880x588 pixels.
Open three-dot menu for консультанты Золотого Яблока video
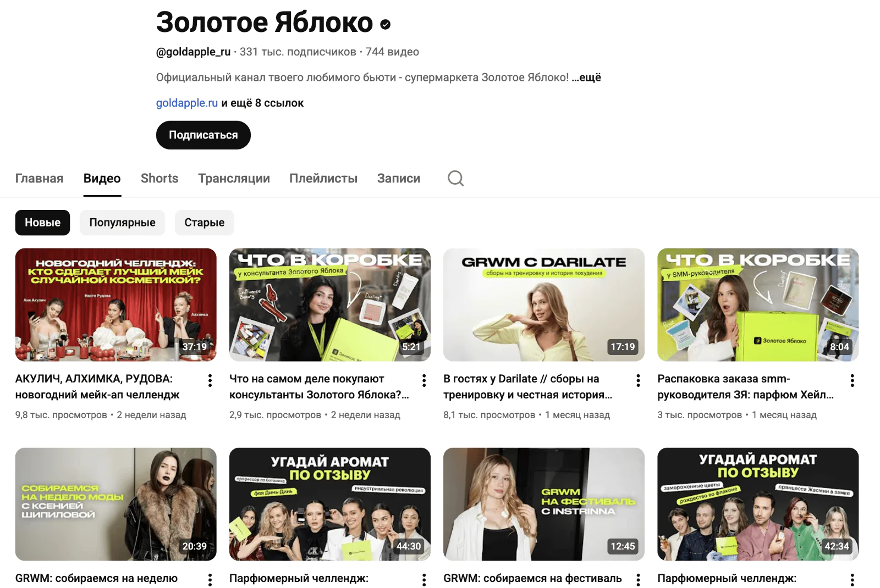tap(424, 380)
